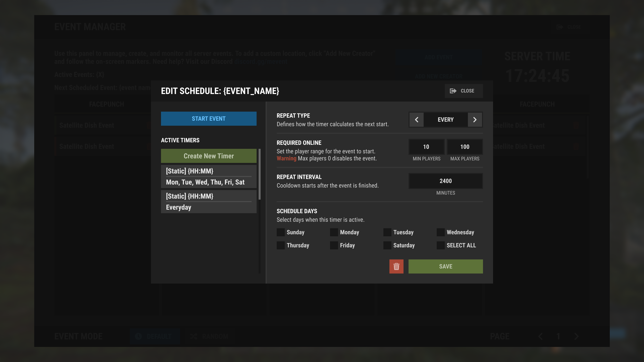Click the active timers list scrollbar
This screenshot has width=644, height=362.
259,174
